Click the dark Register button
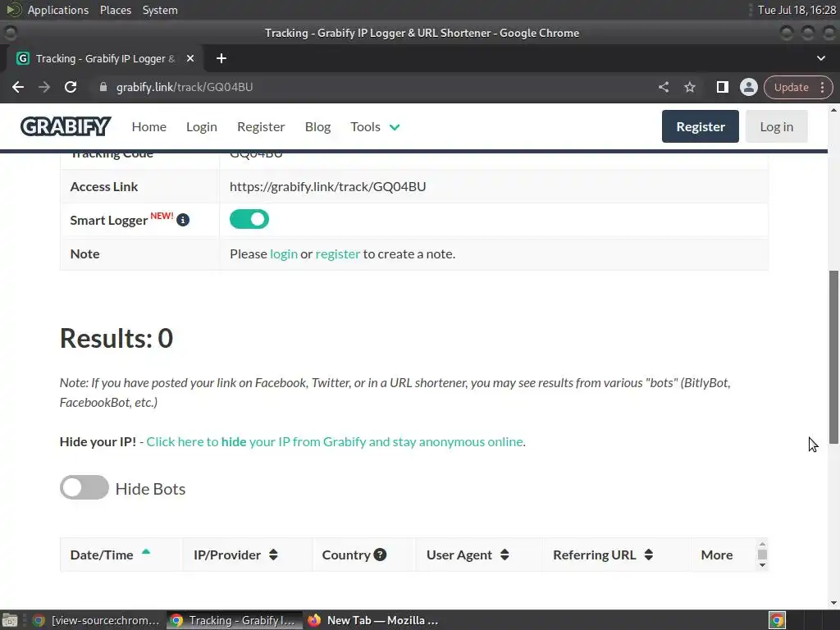The height and width of the screenshot is (630, 840). (701, 126)
